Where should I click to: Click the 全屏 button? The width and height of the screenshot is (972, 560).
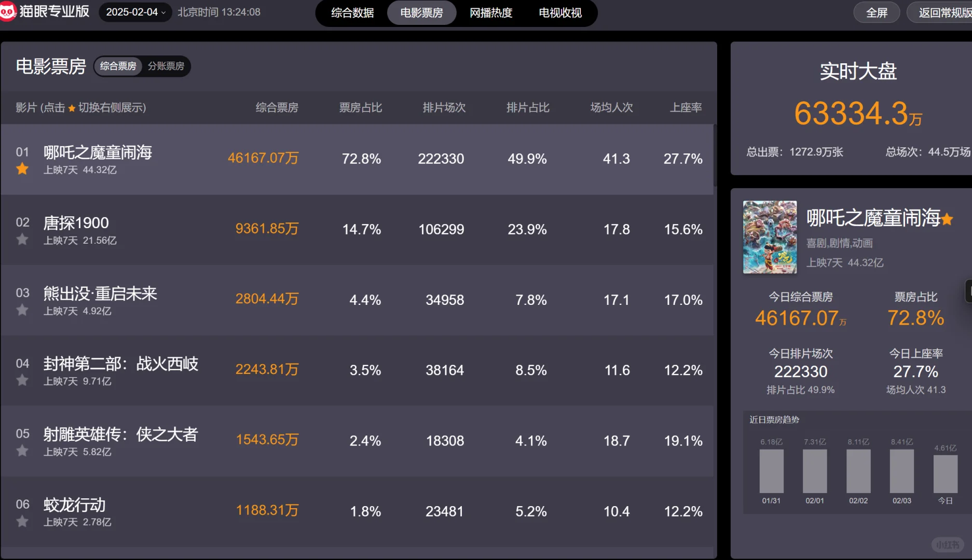[x=877, y=12]
